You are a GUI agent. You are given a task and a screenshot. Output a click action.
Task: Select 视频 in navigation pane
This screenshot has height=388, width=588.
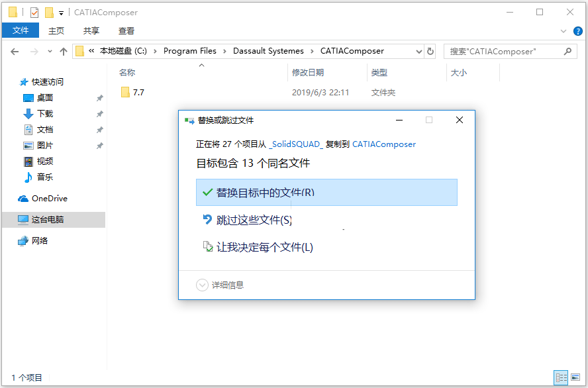pos(44,161)
